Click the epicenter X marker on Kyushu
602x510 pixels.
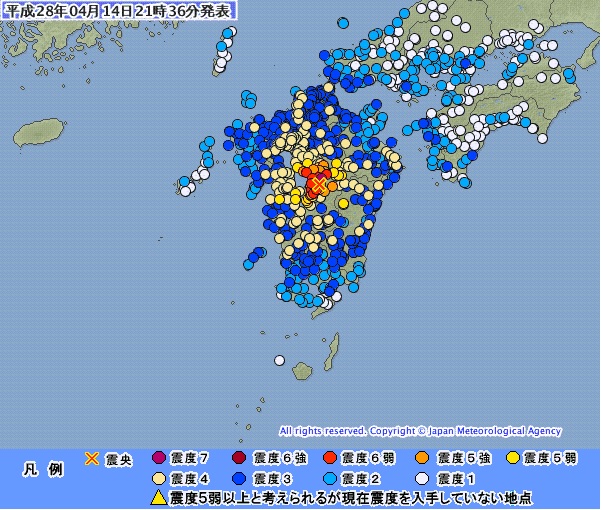coord(319,184)
